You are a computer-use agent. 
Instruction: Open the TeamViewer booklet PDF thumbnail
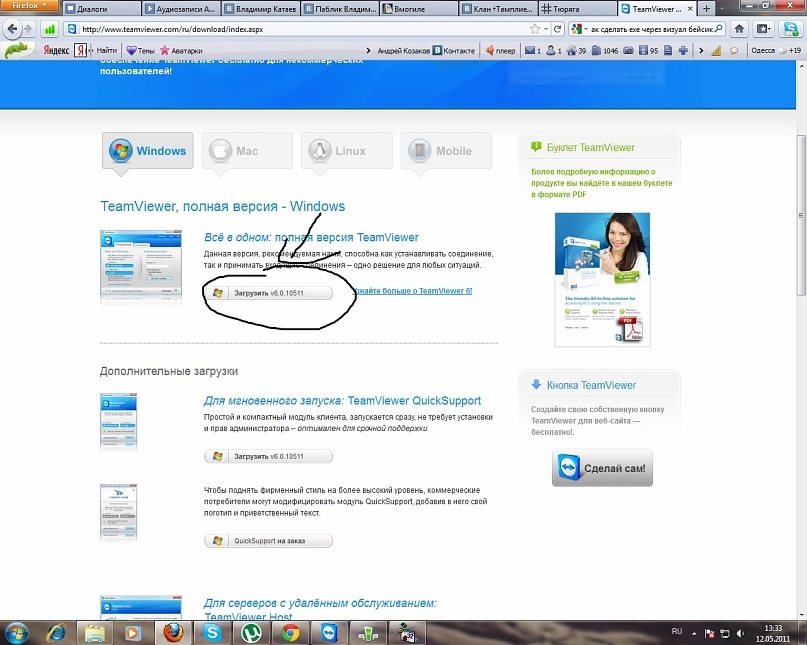pos(602,278)
